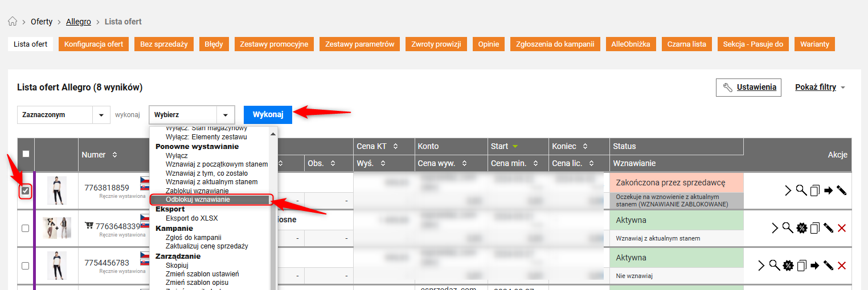Image resolution: width=868 pixels, height=290 pixels.
Task: Toggle the select-all checkbox in table header
Action: pos(26,154)
